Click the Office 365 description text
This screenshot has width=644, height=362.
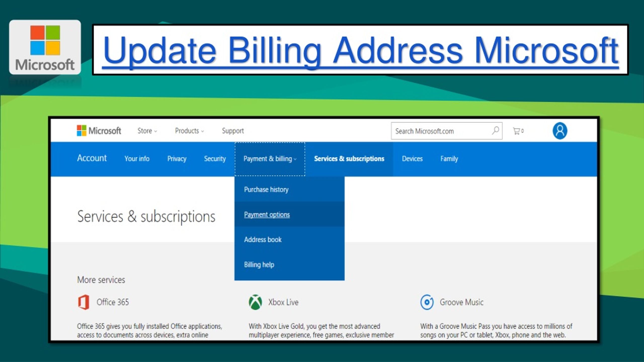[150, 331]
